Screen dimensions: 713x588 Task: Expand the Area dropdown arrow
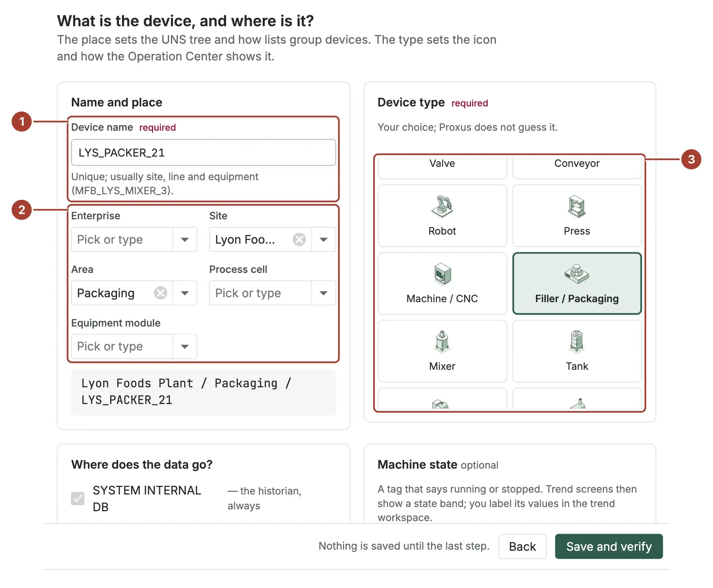[185, 293]
